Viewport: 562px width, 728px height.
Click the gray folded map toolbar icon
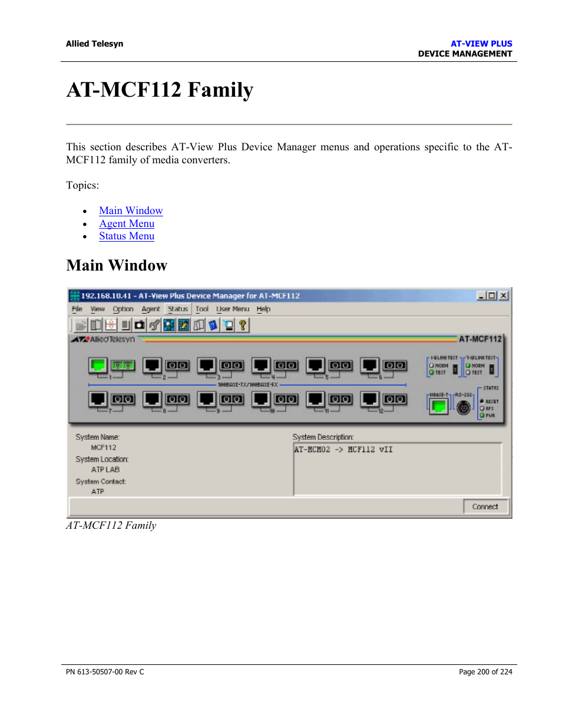199,325
